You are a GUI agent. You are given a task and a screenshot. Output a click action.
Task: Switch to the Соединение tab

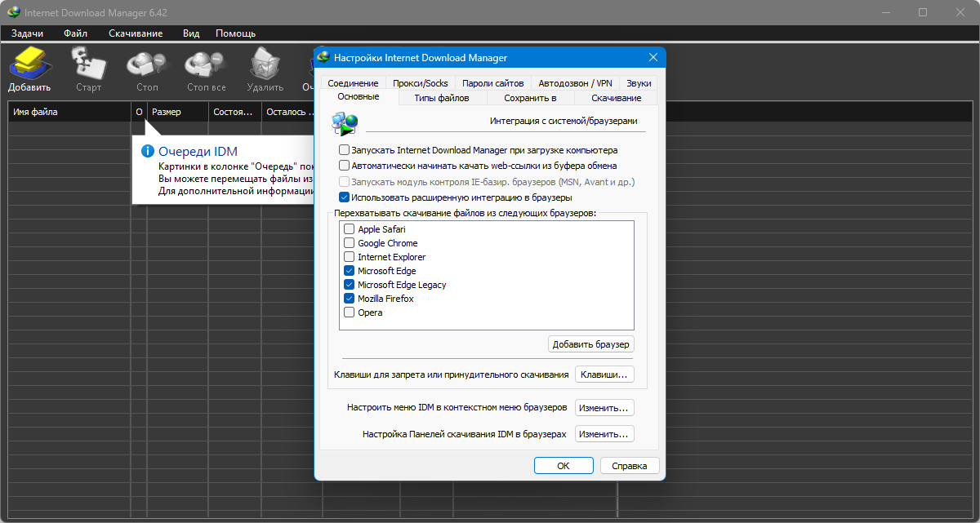353,83
